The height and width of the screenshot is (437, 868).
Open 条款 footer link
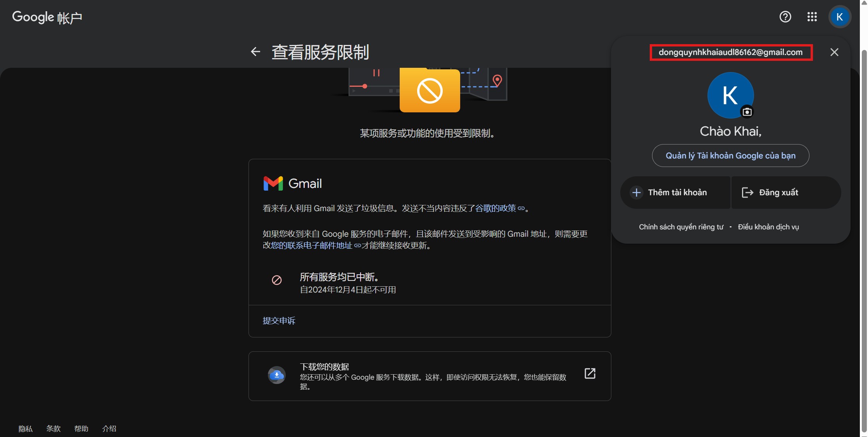coord(53,429)
